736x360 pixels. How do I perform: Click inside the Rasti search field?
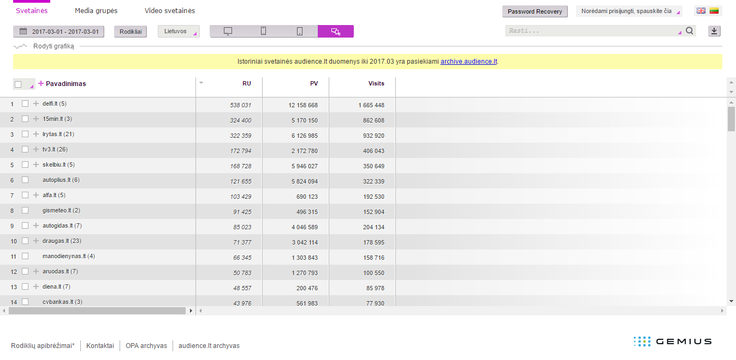[x=591, y=31]
